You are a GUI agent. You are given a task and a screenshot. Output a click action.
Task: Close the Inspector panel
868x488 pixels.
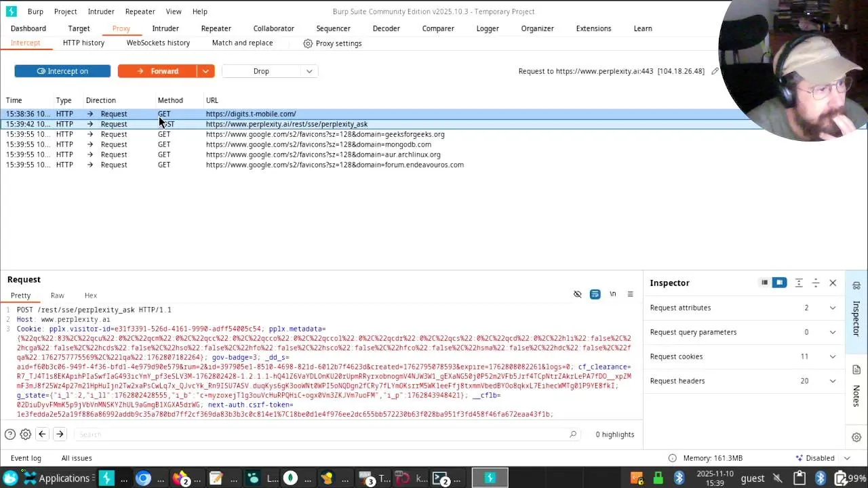pyautogui.click(x=833, y=283)
